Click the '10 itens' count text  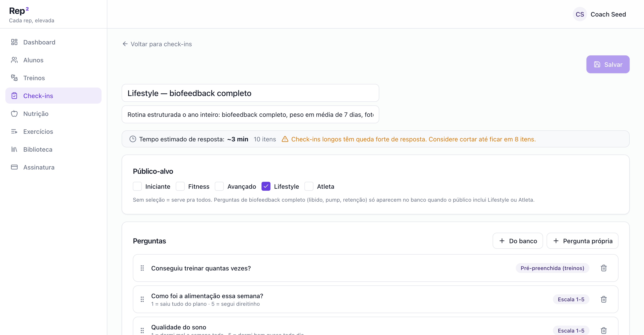(265, 139)
